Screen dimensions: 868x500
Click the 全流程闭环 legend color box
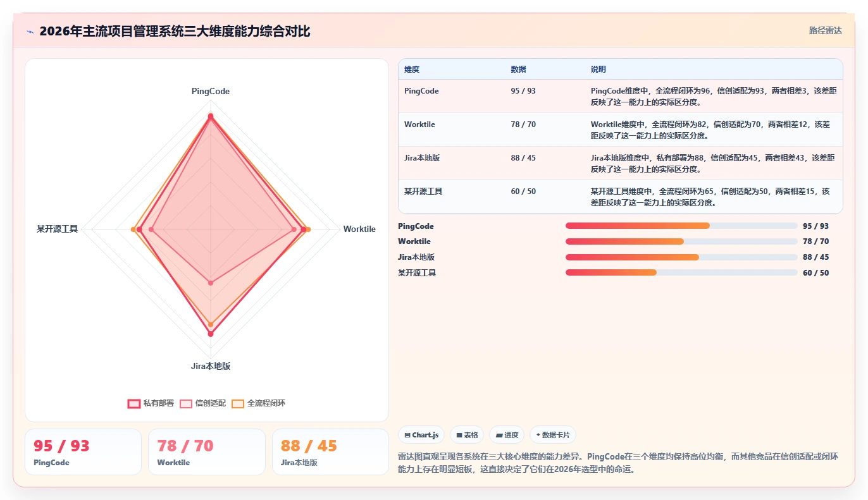click(x=238, y=403)
